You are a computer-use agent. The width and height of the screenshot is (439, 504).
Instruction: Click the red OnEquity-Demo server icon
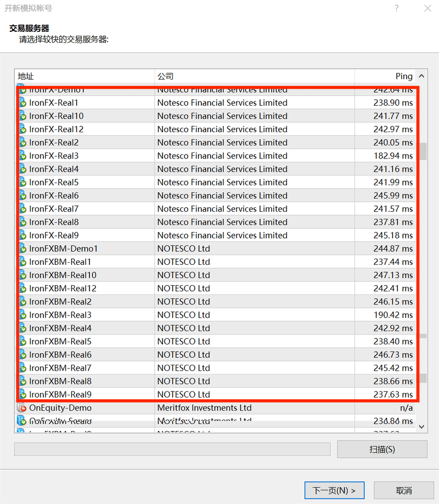point(22,407)
